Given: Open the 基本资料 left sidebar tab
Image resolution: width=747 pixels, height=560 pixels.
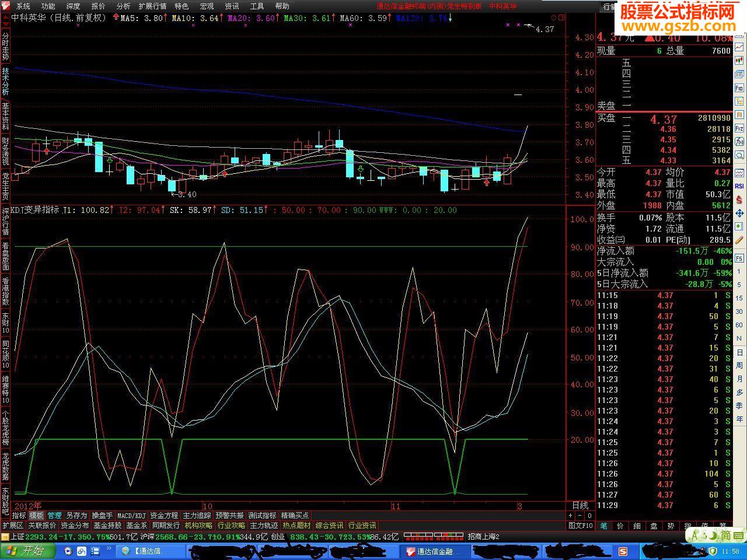Looking at the screenshot, I should tap(5, 116).
